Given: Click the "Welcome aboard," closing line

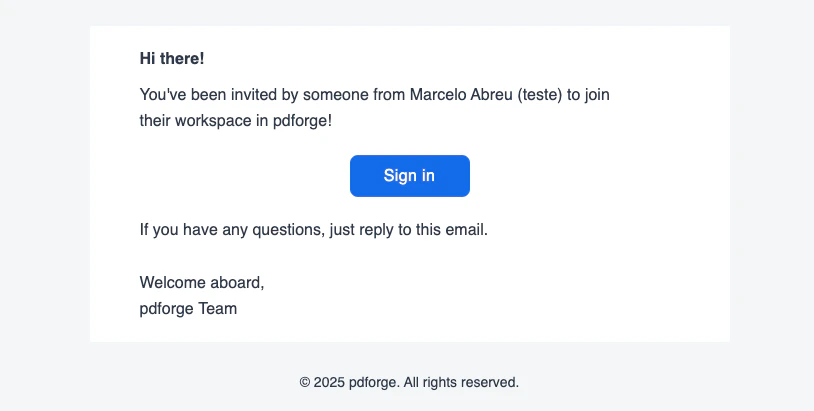Looking at the screenshot, I should 202,282.
